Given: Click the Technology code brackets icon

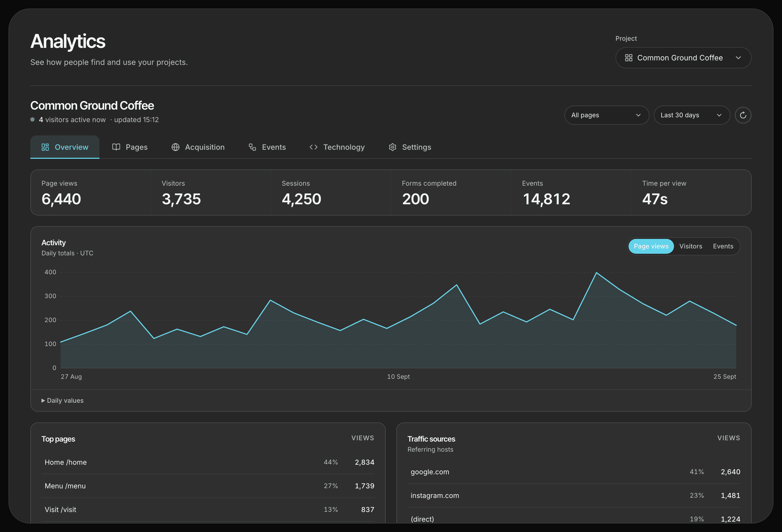Looking at the screenshot, I should click(314, 147).
